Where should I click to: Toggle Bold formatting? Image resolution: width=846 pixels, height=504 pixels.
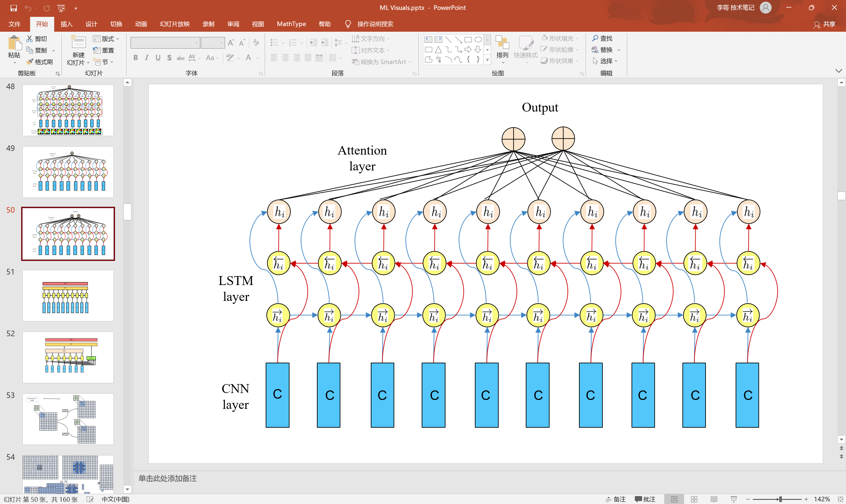(x=135, y=58)
